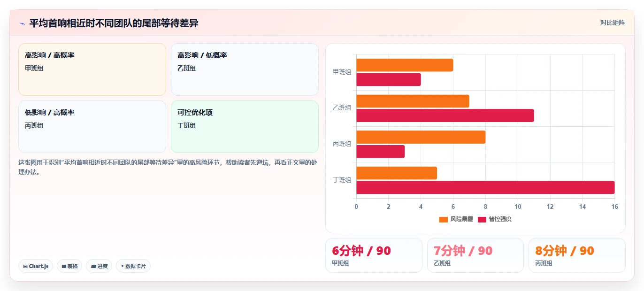Click 丁班组 orange 风险暴露 bar
The height and width of the screenshot is (291, 644).
[397, 173]
